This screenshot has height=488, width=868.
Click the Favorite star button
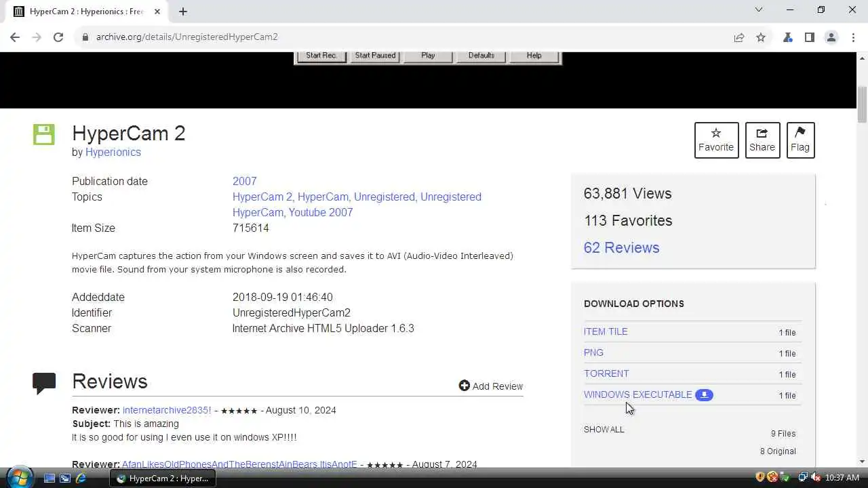click(x=716, y=140)
